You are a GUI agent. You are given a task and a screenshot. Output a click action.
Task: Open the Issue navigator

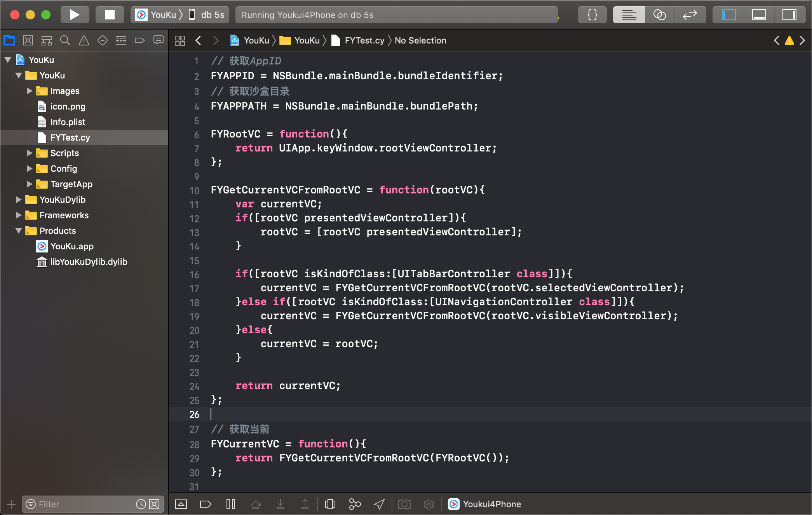84,40
